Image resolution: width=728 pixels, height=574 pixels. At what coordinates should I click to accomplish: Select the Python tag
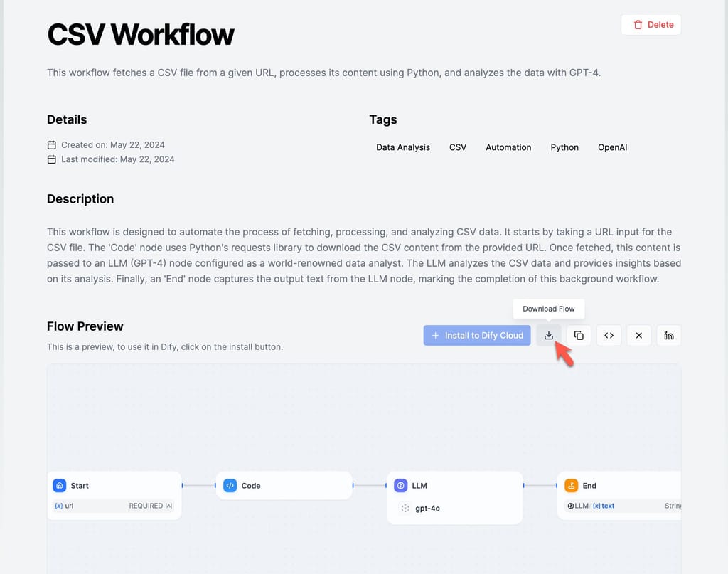click(x=564, y=147)
